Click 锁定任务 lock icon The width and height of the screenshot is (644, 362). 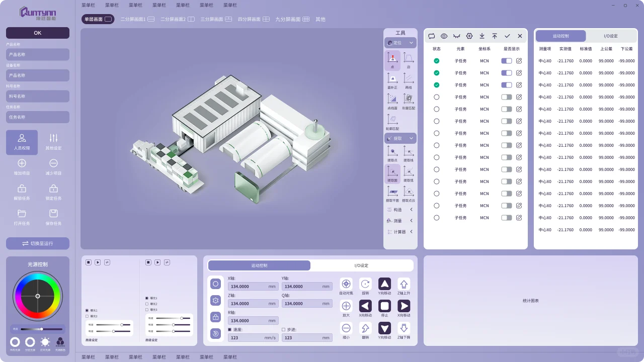point(53,189)
